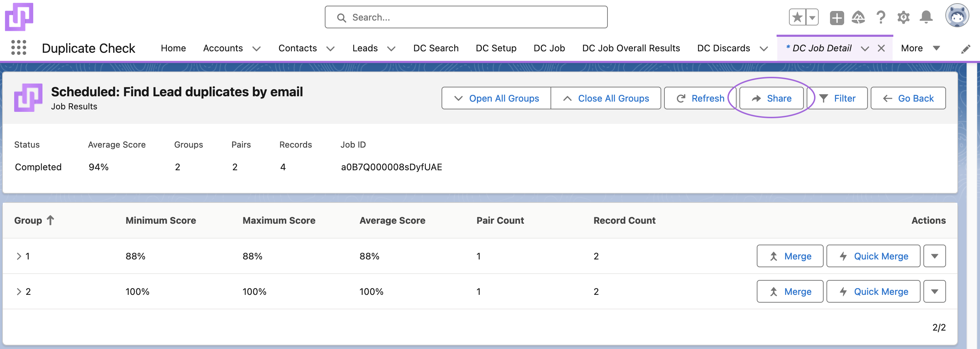Click the Duplicate Check icon beside job title
This screenshot has height=349, width=980.
[28, 98]
